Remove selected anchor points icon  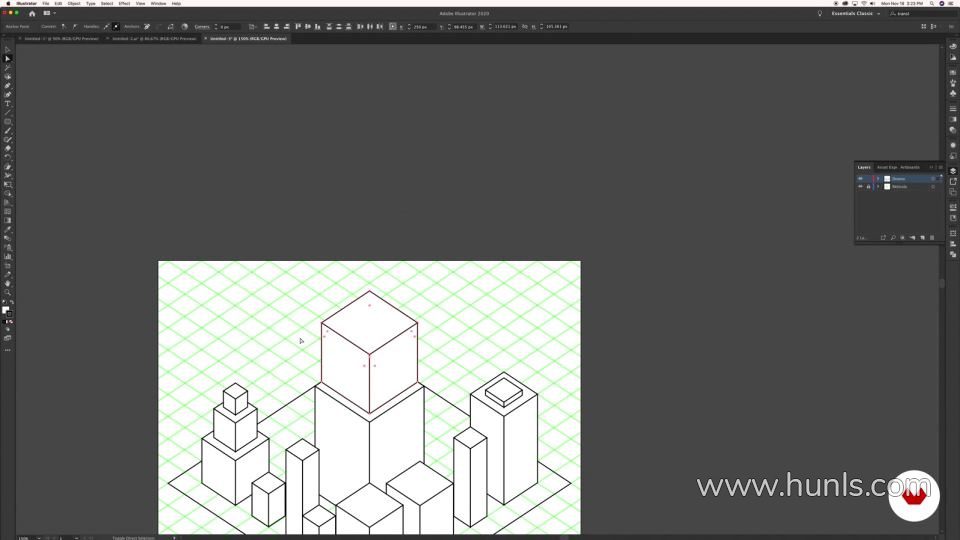pyautogui.click(x=147, y=27)
